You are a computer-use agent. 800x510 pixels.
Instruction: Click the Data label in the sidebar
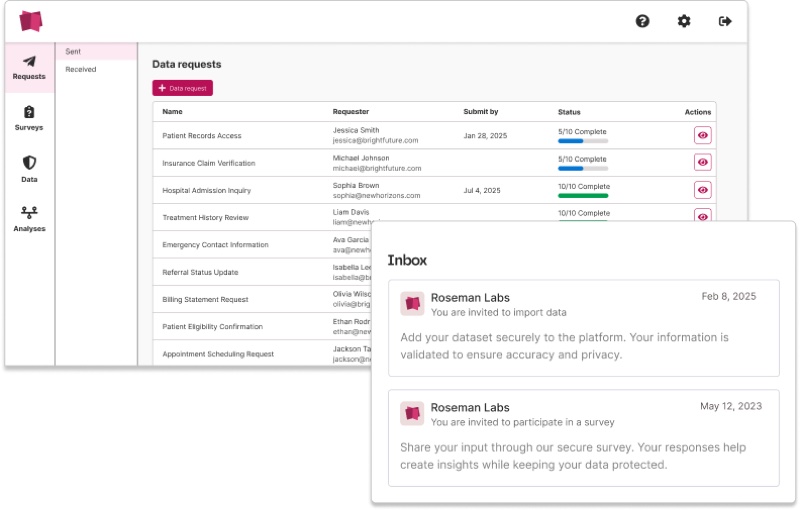point(29,180)
